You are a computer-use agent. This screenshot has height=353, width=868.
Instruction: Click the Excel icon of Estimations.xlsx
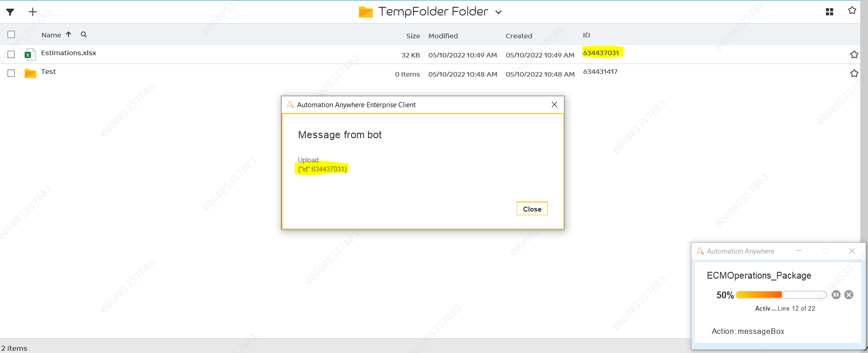pyautogui.click(x=30, y=54)
